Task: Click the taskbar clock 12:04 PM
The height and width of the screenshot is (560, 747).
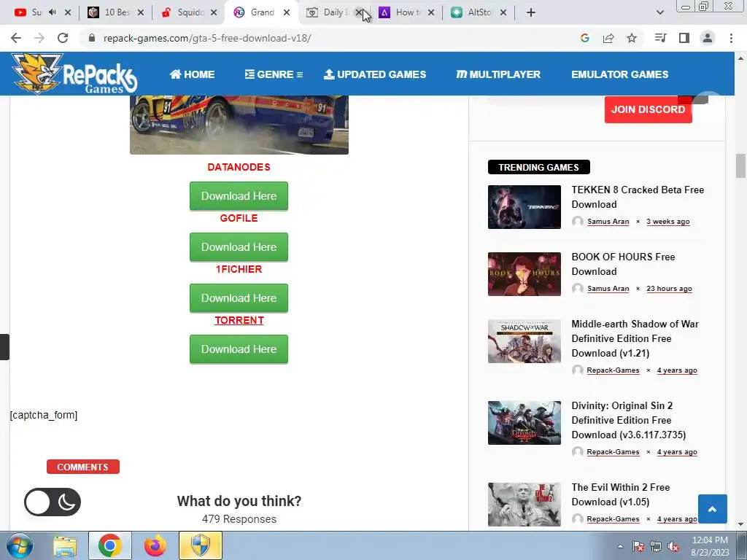Action: [x=710, y=540]
